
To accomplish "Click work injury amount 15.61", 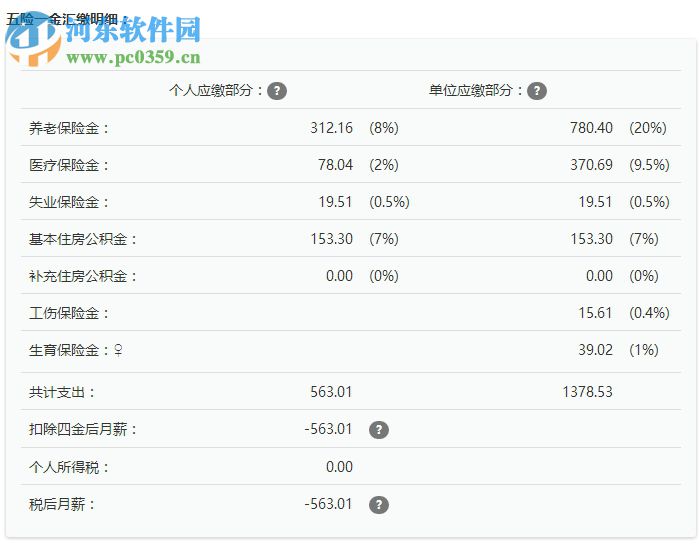I will click(595, 313).
